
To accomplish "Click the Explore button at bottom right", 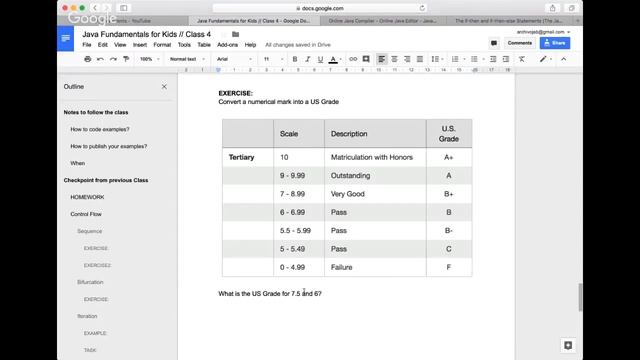I will click(x=568, y=345).
